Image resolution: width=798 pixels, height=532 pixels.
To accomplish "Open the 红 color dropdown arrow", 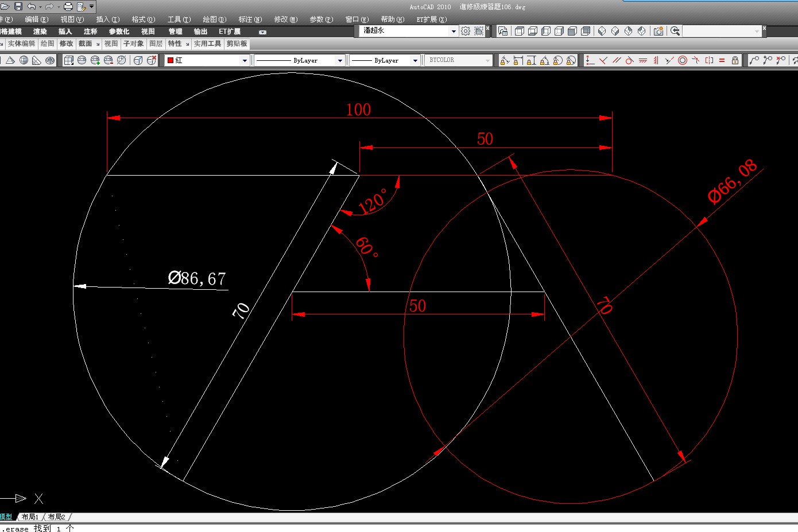I will coord(245,60).
